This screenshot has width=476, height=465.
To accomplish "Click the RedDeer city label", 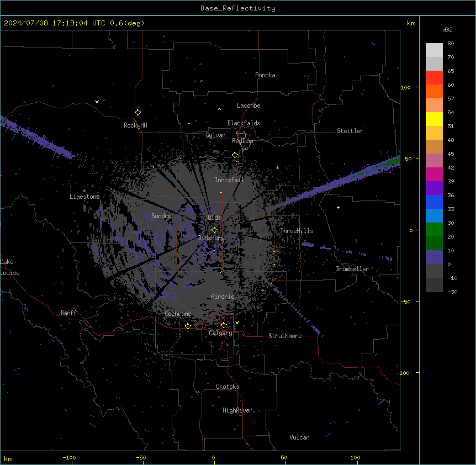I will [x=243, y=141].
